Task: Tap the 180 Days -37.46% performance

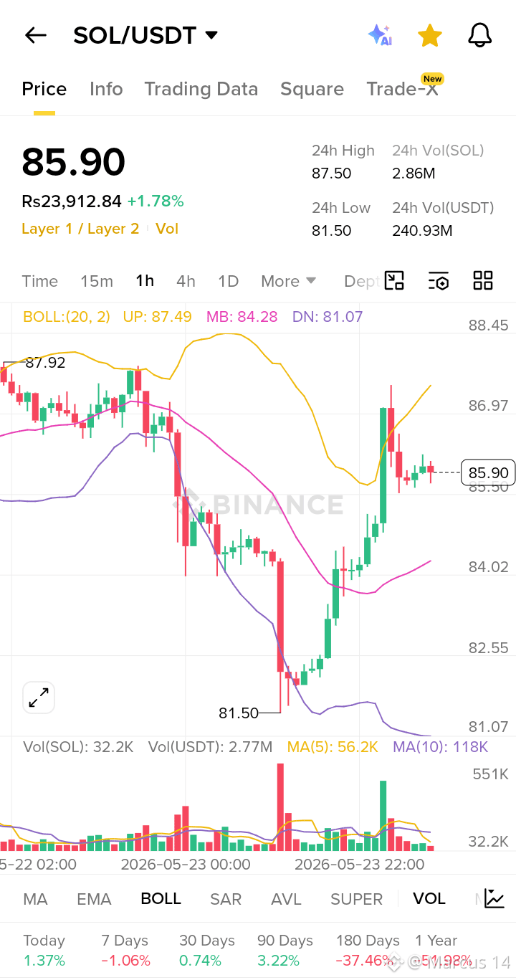Action: pos(368,950)
